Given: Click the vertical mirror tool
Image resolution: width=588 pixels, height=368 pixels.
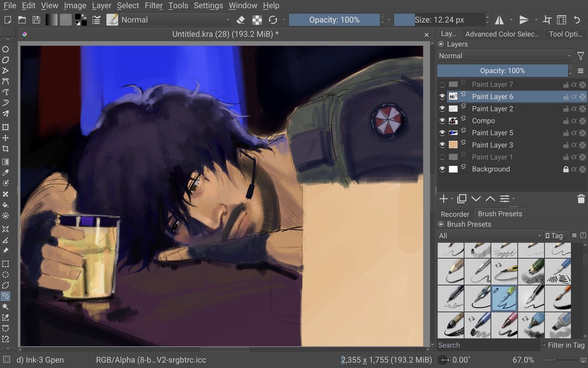Looking at the screenshot, I should tap(524, 20).
